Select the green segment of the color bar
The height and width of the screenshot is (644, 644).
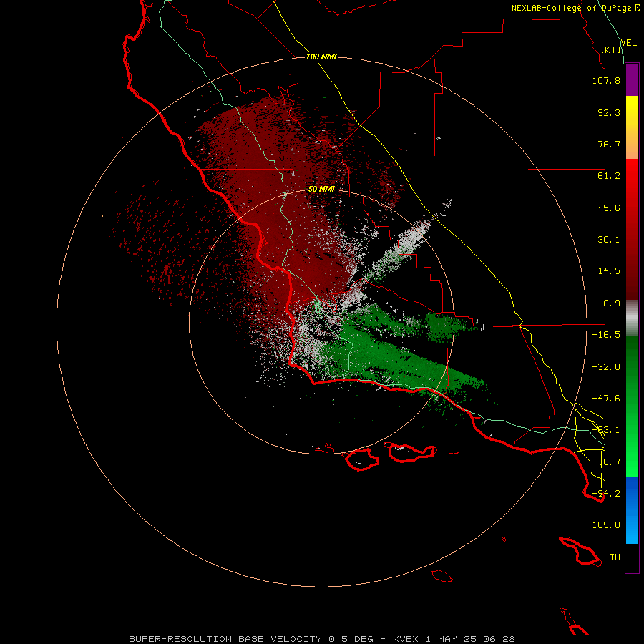click(x=632, y=406)
